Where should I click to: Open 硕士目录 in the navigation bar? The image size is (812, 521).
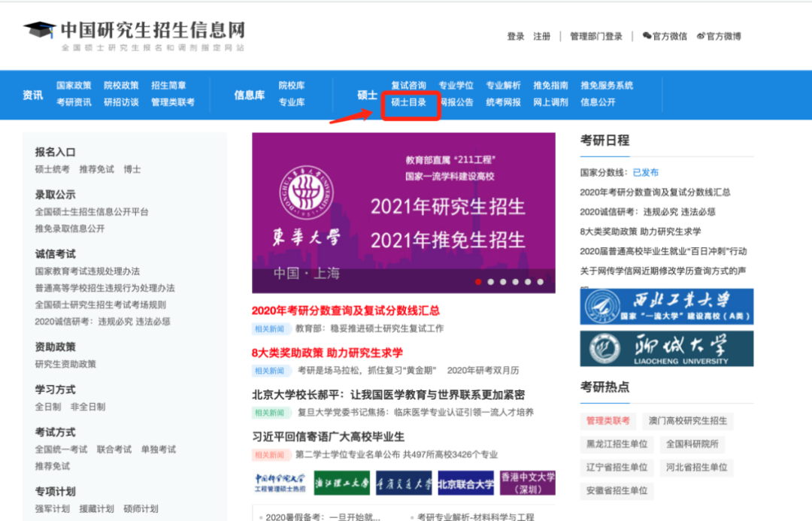tap(409, 102)
